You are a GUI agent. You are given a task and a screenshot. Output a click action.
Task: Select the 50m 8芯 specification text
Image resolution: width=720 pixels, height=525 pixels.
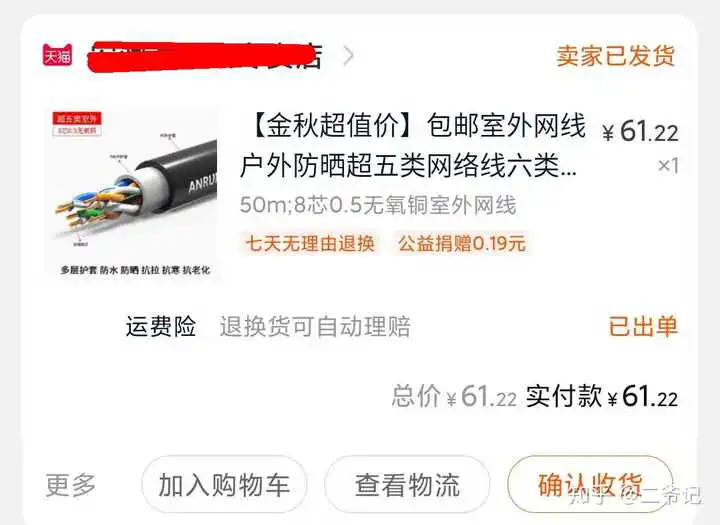[x=378, y=205]
